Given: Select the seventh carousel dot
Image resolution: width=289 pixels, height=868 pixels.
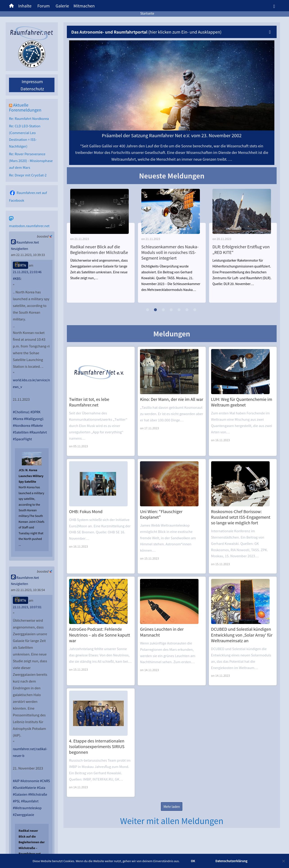Looking at the screenshot, I should pyautogui.click(x=194, y=310).
